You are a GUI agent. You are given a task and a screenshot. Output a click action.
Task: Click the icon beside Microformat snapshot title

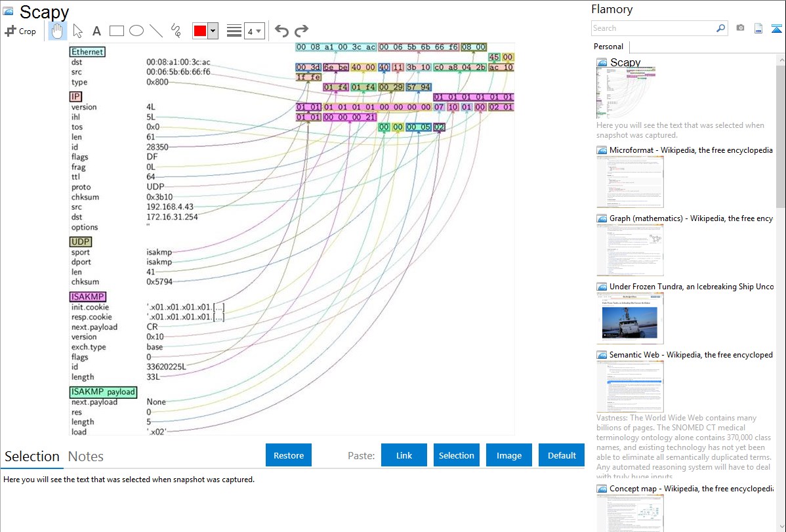click(602, 150)
